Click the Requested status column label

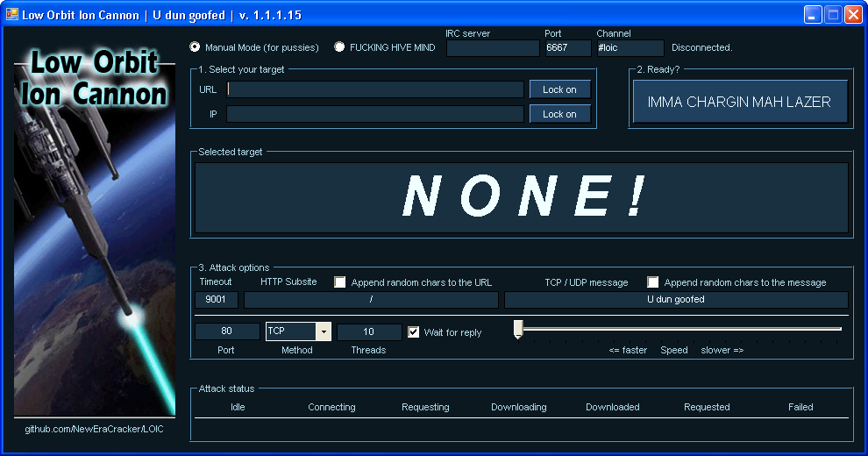[707, 407]
